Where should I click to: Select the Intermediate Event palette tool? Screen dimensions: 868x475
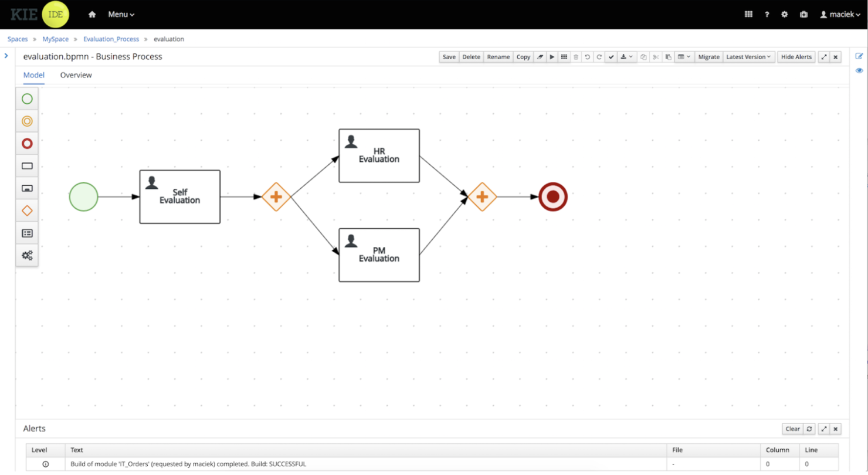[27, 121]
